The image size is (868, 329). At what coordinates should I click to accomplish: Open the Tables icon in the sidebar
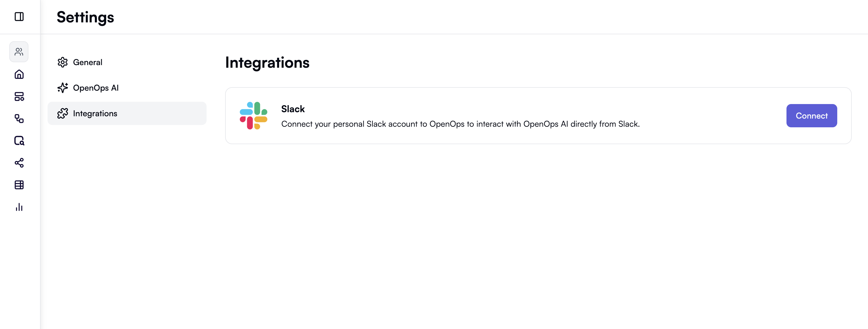[x=19, y=185]
